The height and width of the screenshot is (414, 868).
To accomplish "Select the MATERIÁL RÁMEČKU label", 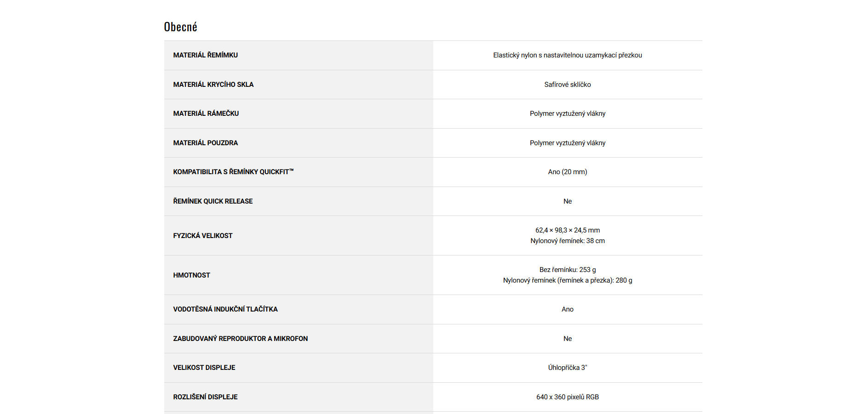I will click(206, 113).
